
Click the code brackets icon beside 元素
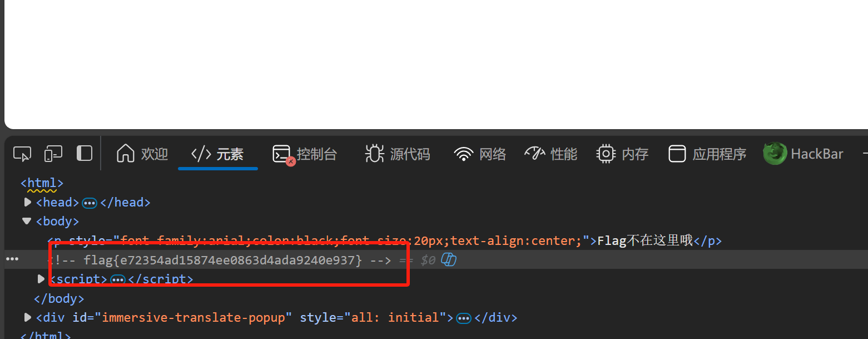click(201, 154)
